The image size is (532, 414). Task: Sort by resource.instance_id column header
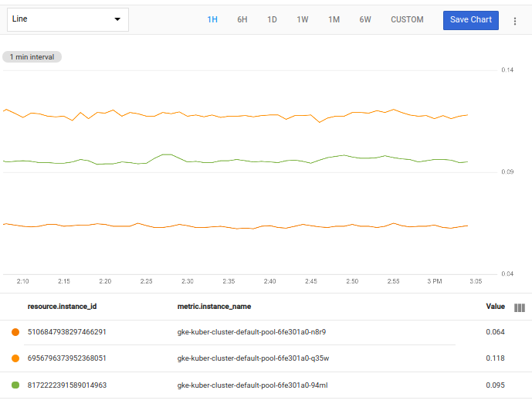62,307
